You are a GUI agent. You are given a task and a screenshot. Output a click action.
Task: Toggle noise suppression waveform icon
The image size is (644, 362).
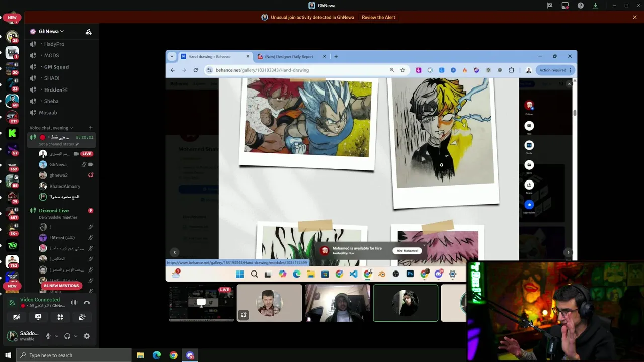click(x=74, y=302)
